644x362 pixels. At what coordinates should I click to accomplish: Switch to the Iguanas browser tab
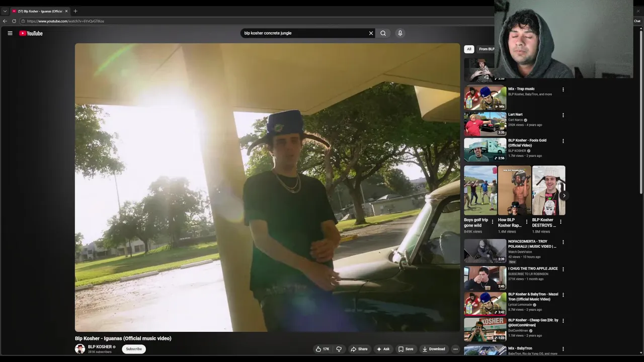(x=40, y=11)
